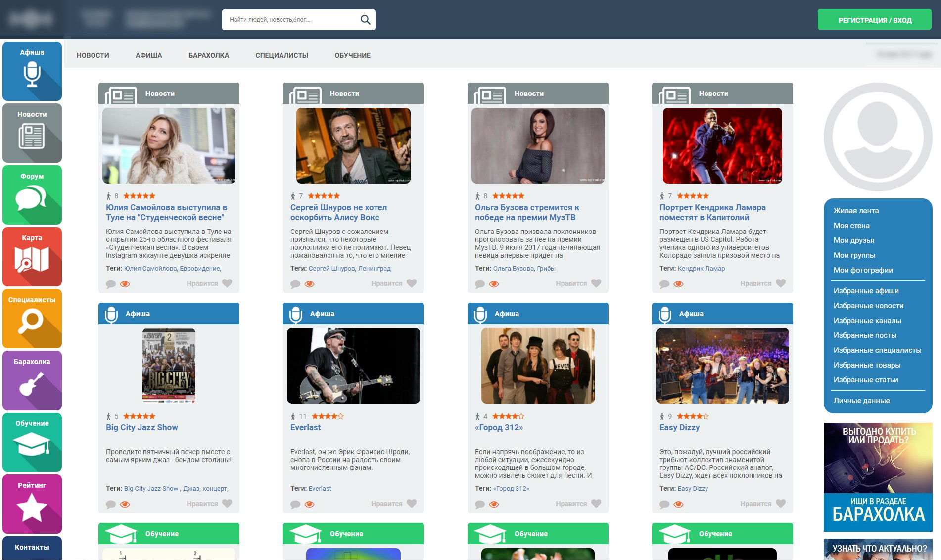Viewport: 941px width, 560px height.
Task: Click the views eye icon on Easy Dizzy card
Action: tap(679, 504)
